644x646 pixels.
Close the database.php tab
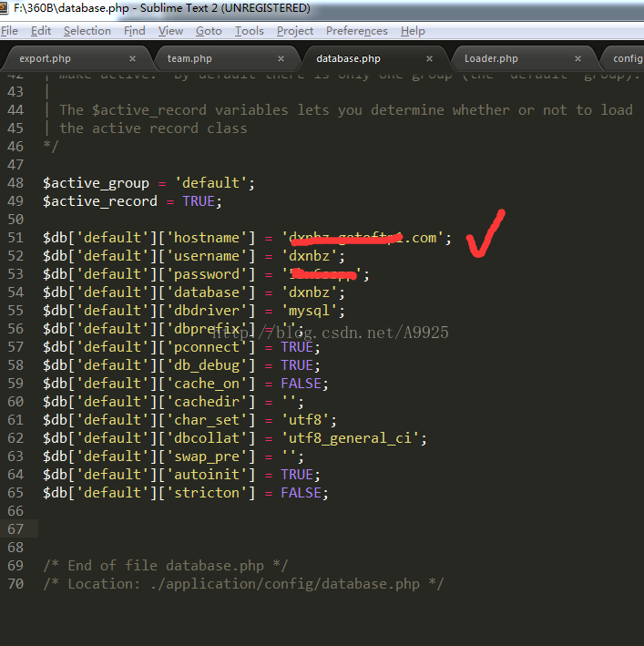pyautogui.click(x=430, y=59)
